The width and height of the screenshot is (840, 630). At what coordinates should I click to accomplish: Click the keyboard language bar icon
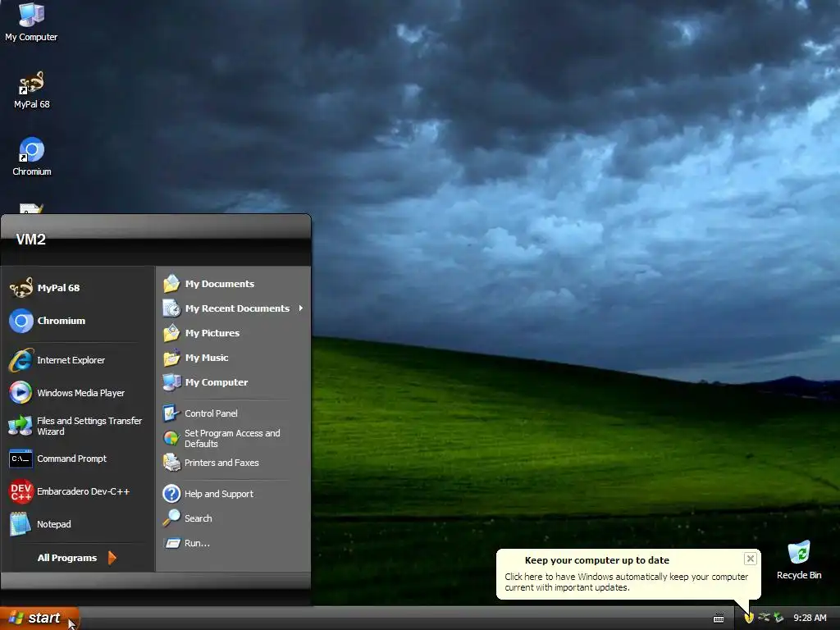point(719,619)
